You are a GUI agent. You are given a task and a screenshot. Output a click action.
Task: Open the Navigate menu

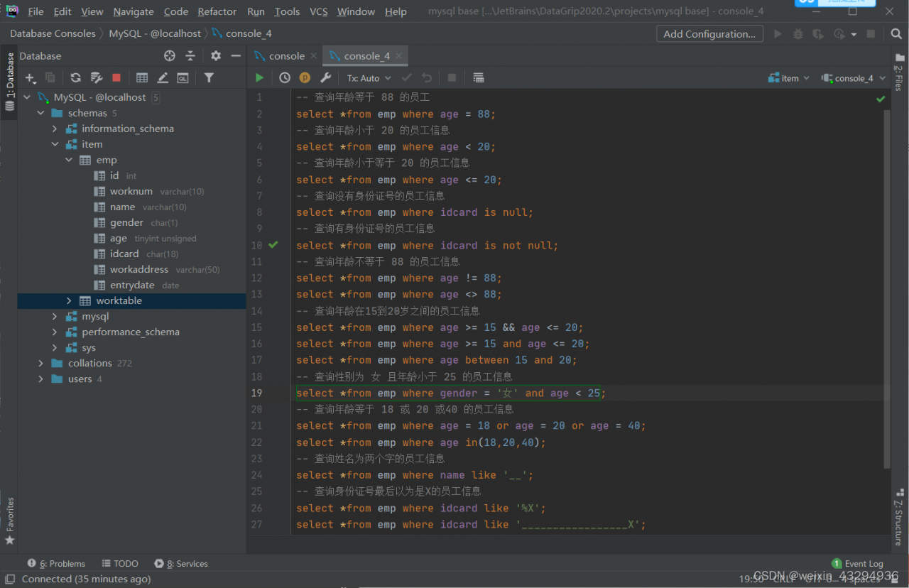[134, 11]
